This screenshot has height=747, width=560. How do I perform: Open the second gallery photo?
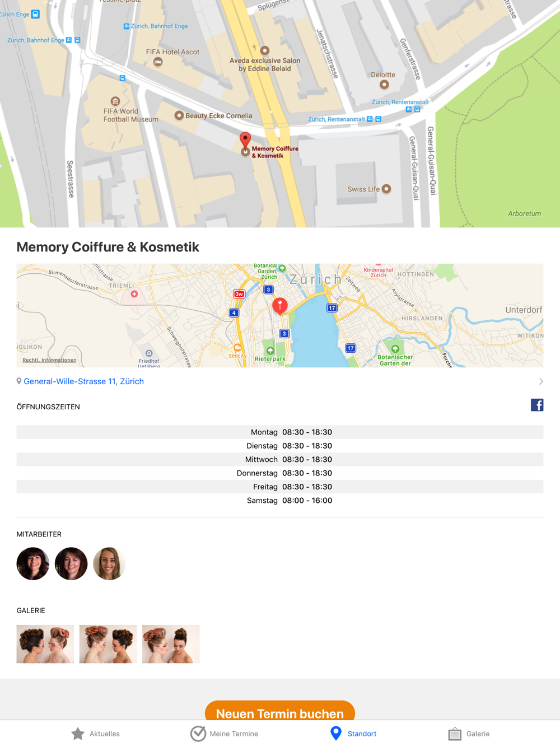108,644
